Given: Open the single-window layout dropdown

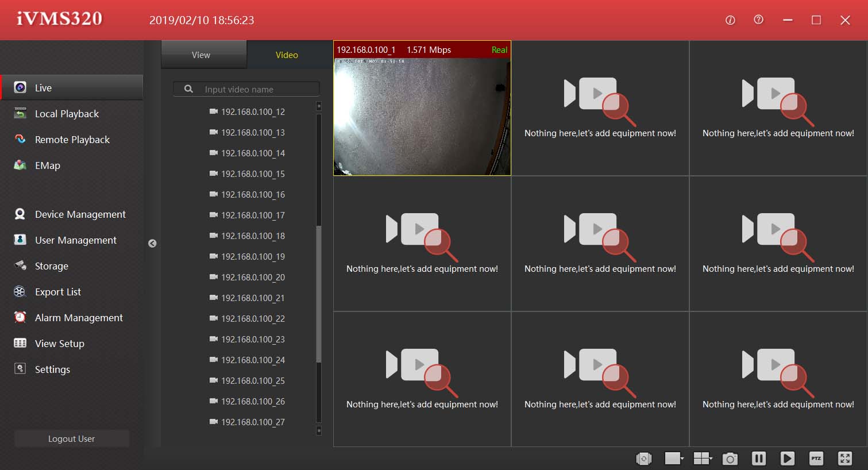Looking at the screenshot, I should [x=674, y=459].
